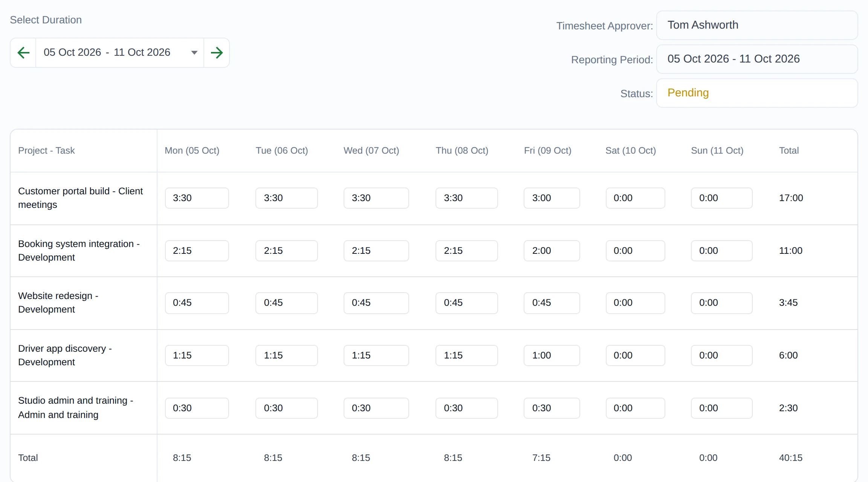Edit Thursday hours for Studio admin and training

[x=467, y=408]
